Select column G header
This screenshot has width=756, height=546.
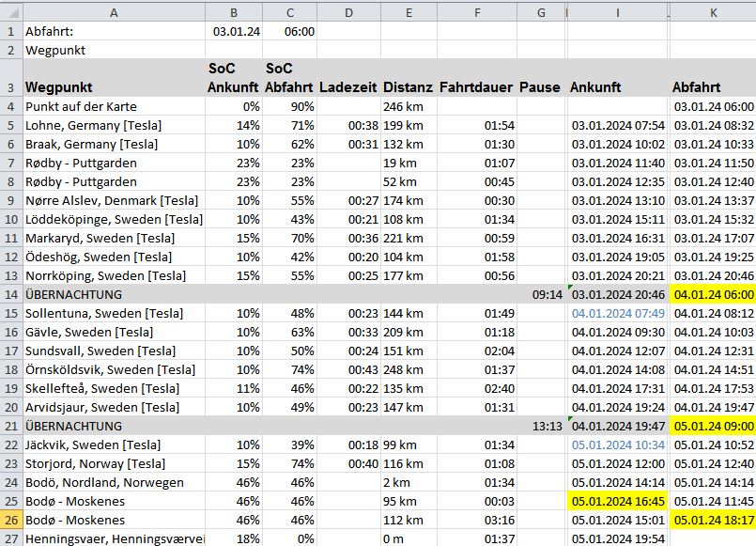click(541, 12)
